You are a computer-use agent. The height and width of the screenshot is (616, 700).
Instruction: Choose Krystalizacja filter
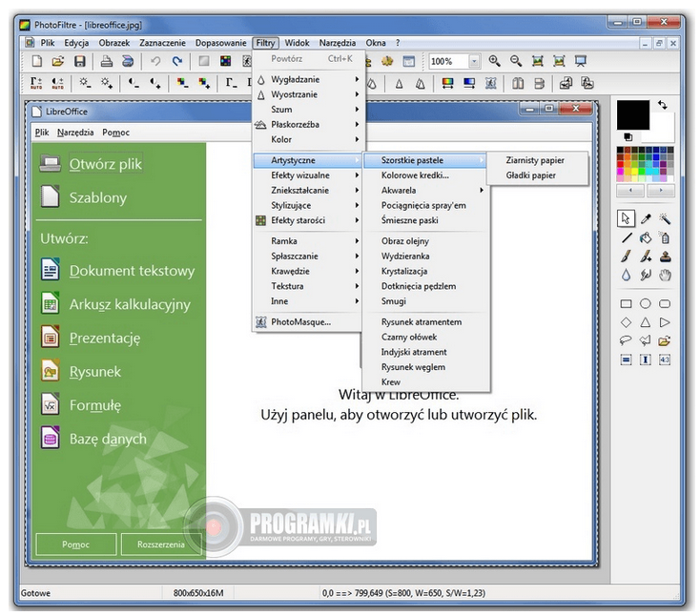pos(426,271)
